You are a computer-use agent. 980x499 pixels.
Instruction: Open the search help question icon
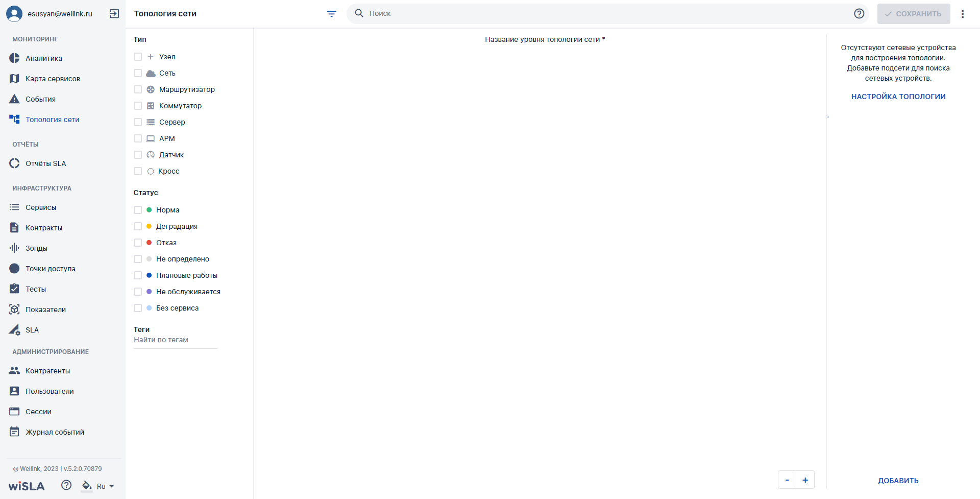click(859, 14)
